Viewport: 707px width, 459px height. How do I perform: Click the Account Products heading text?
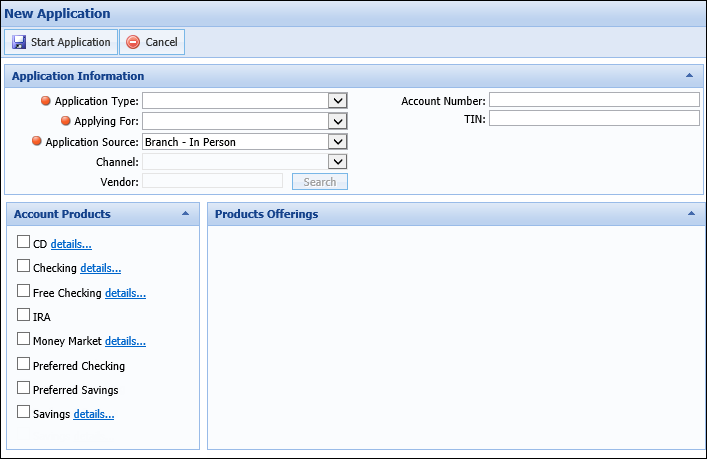point(62,214)
